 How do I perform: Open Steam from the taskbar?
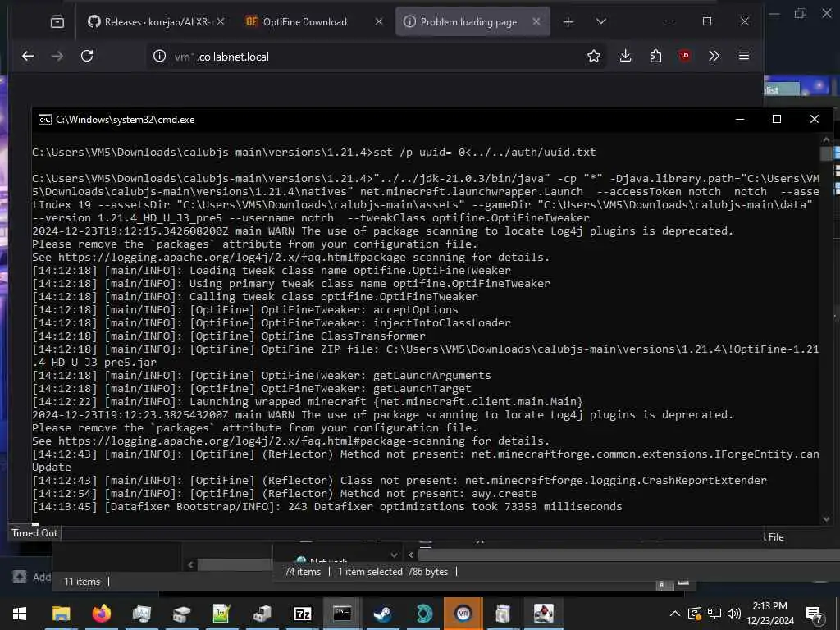[x=382, y=614]
